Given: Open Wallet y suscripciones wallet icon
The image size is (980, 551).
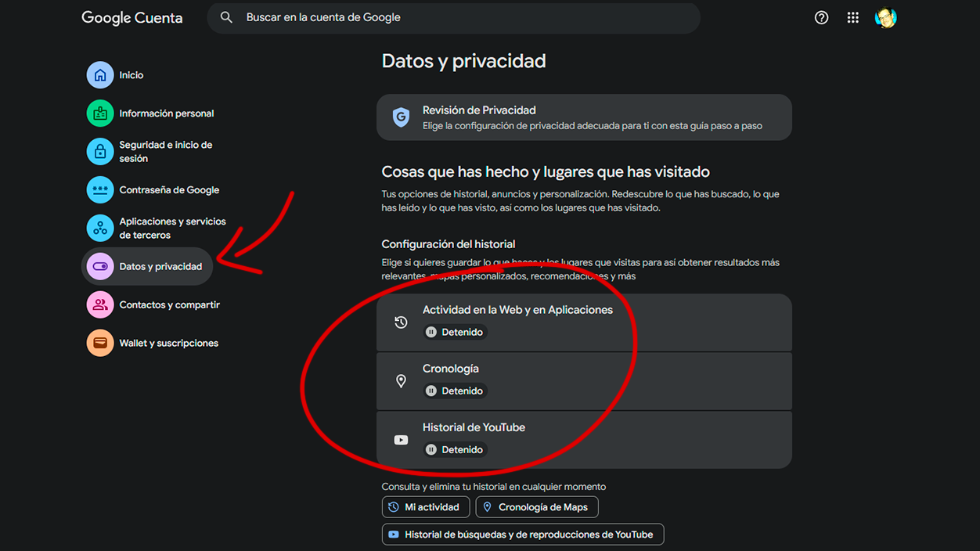Looking at the screenshot, I should 100,343.
